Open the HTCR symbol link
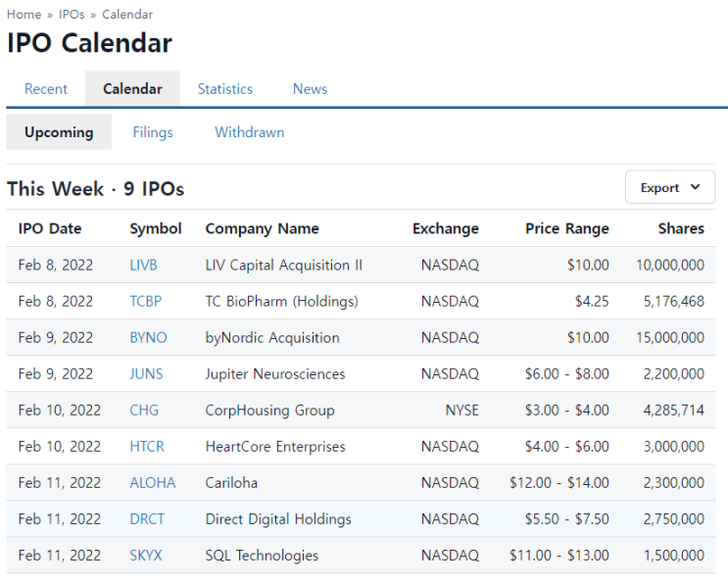Viewport: 728px width, 586px height. click(x=147, y=446)
